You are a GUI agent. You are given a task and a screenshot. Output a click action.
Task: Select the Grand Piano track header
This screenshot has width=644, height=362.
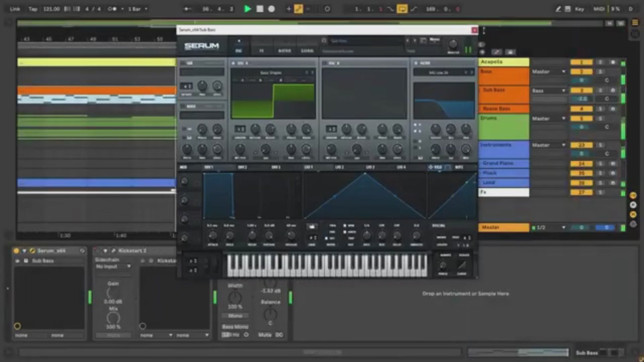pos(504,163)
